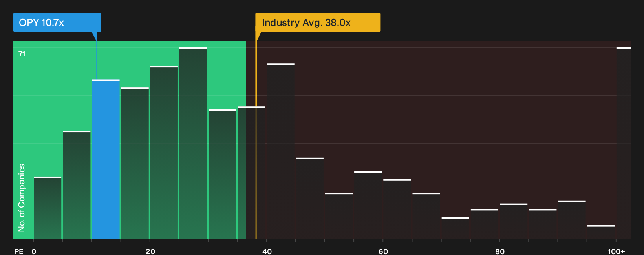
Task: Select the bar between PE 5 and 10
Action: coord(77,185)
